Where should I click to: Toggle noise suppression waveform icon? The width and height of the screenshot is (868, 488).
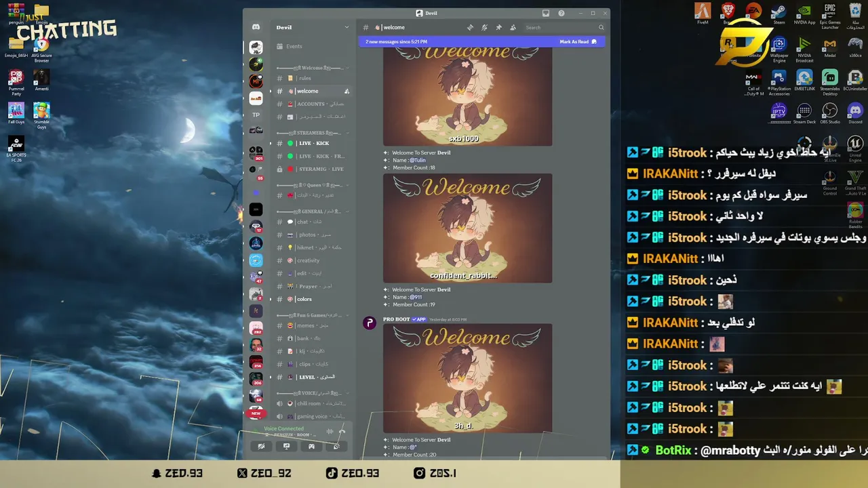coord(330,431)
